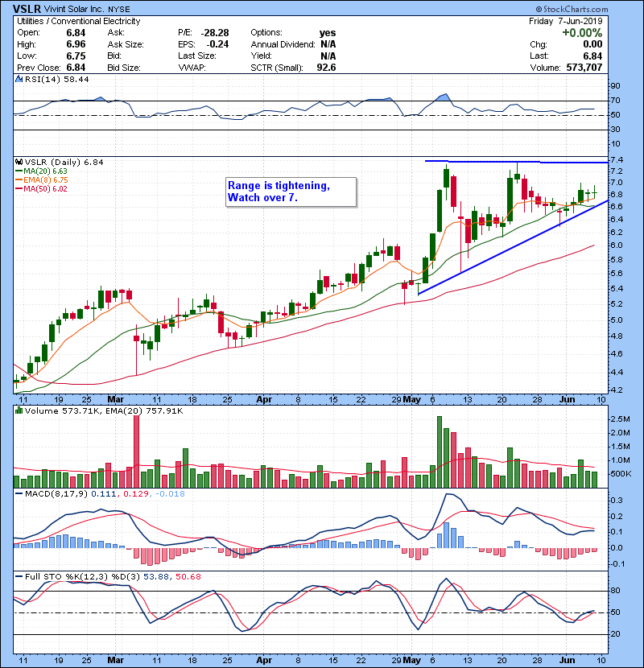Viewport: 644px width, 668px height.
Task: Click the Prev Close value 6.84
Action: tap(76, 68)
